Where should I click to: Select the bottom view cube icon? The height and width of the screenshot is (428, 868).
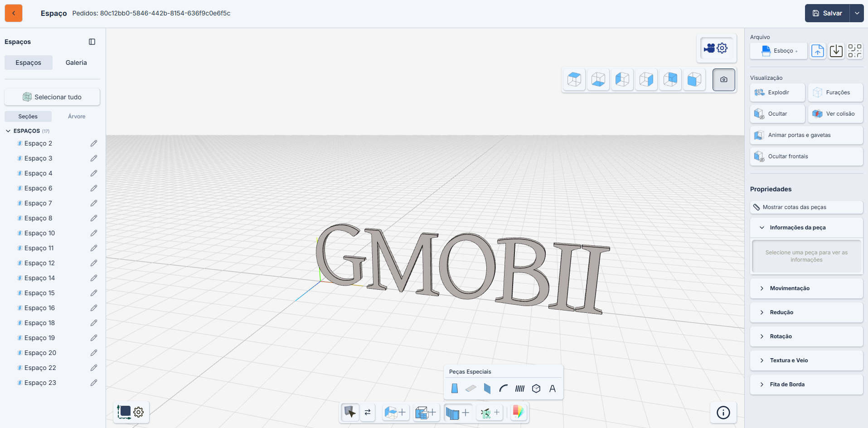click(598, 79)
